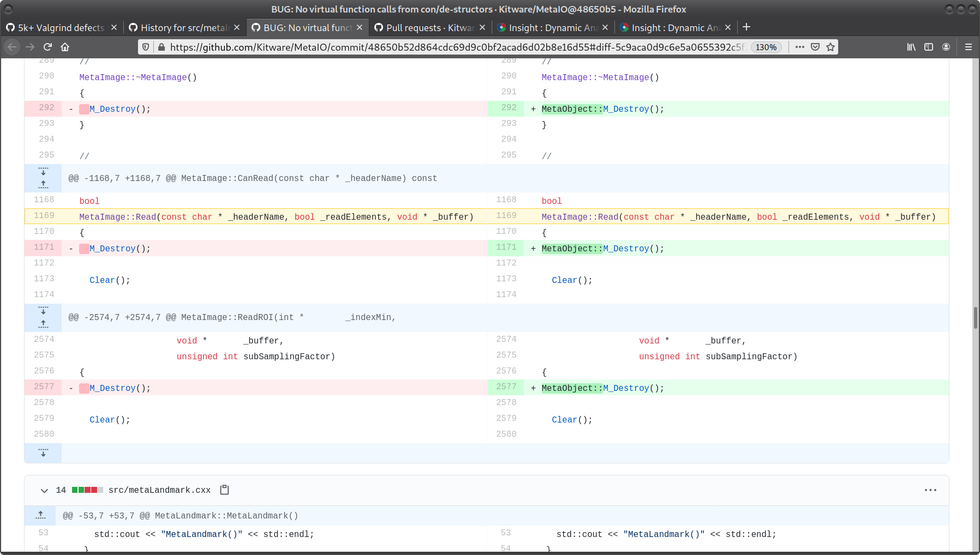This screenshot has height=555, width=980.
Task: Switch to 'History for src/metal' tab
Action: (x=184, y=27)
